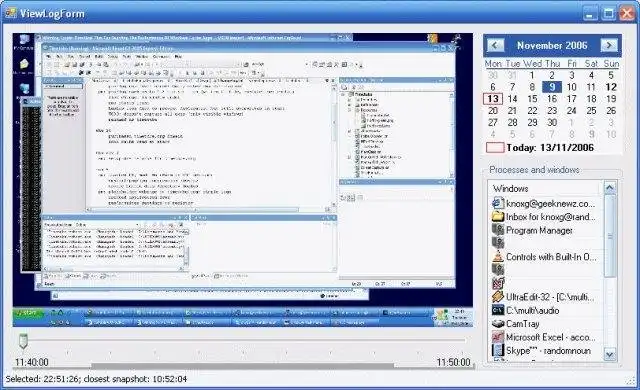
Task: Click the command prompt icon for C:\multi\audio
Action: (x=498, y=310)
